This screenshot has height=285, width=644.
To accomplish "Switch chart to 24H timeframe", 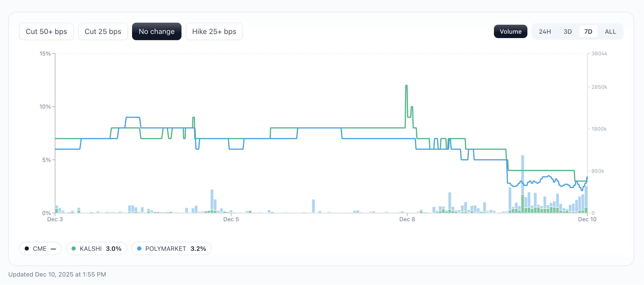I will tap(545, 31).
